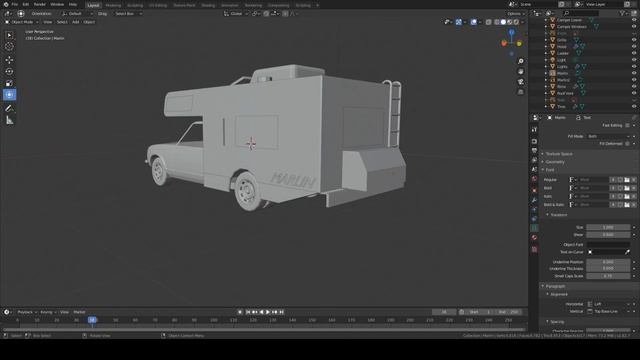Open the timeline Playback menu
The image size is (640, 360).
[26, 312]
